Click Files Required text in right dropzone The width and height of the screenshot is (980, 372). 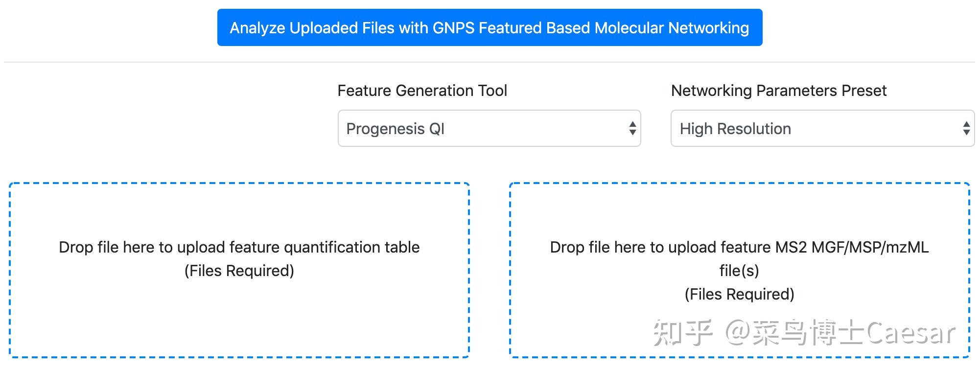(x=741, y=294)
